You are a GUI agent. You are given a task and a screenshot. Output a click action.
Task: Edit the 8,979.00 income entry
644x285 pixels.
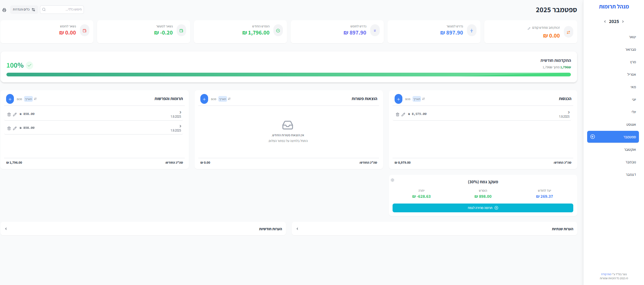click(403, 114)
